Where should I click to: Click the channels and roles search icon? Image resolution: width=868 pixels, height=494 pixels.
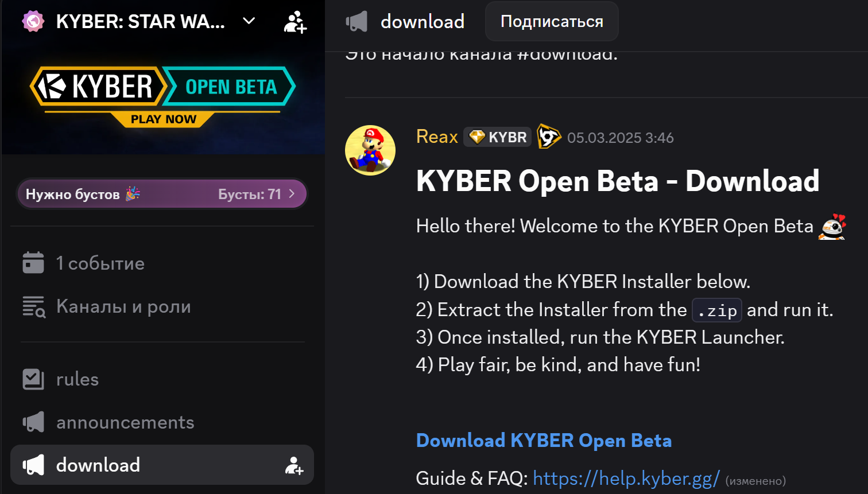coord(34,307)
